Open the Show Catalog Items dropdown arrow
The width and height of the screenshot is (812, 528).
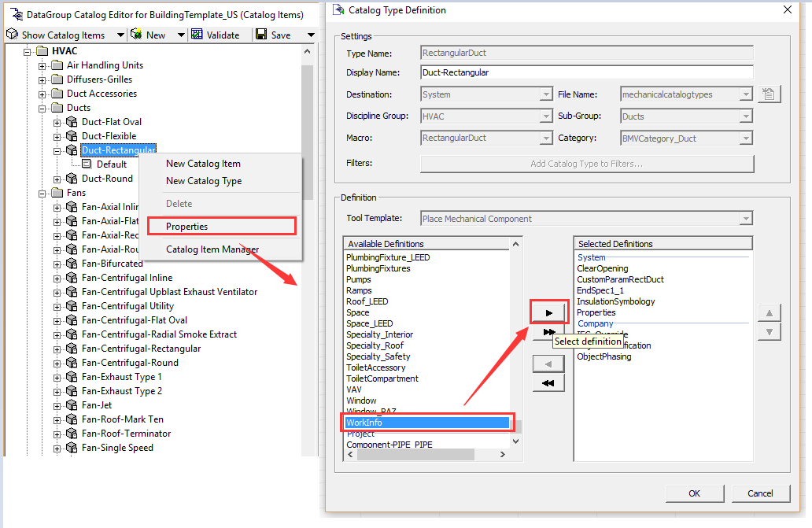tap(120, 35)
